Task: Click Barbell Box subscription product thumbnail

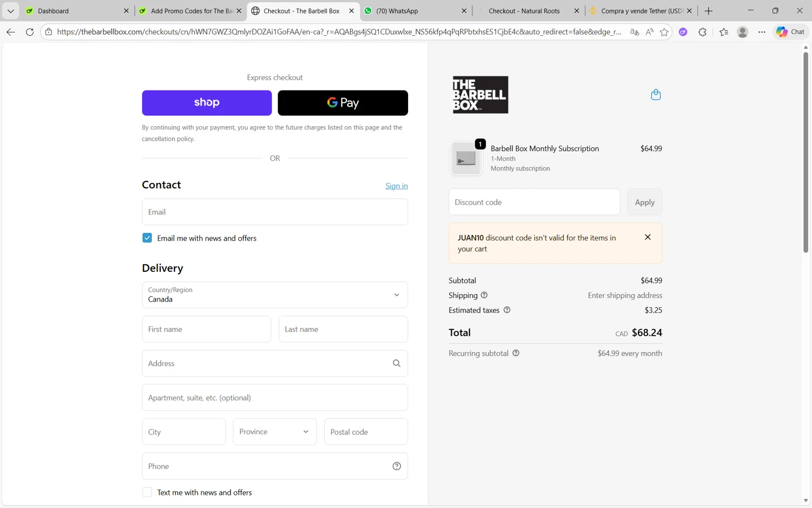Action: [466, 159]
